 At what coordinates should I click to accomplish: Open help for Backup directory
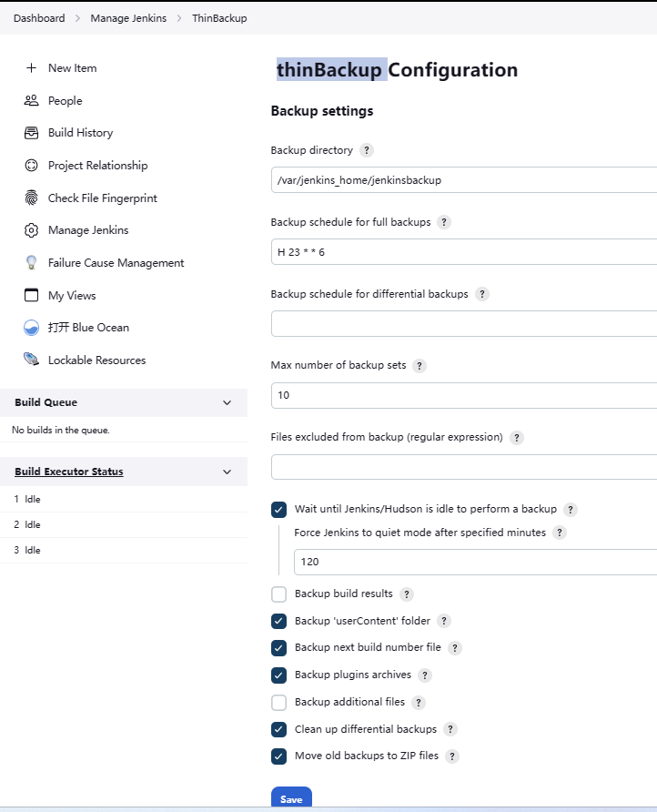click(367, 150)
